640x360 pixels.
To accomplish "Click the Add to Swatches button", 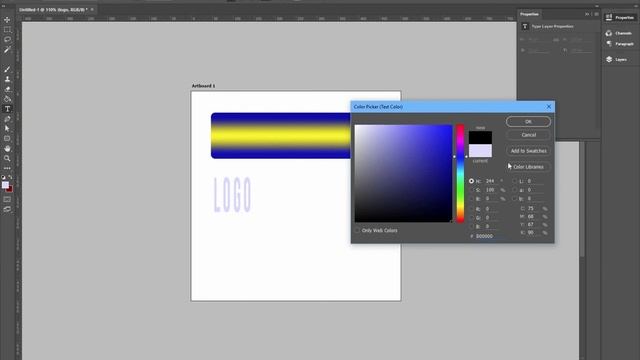I will coord(528,151).
